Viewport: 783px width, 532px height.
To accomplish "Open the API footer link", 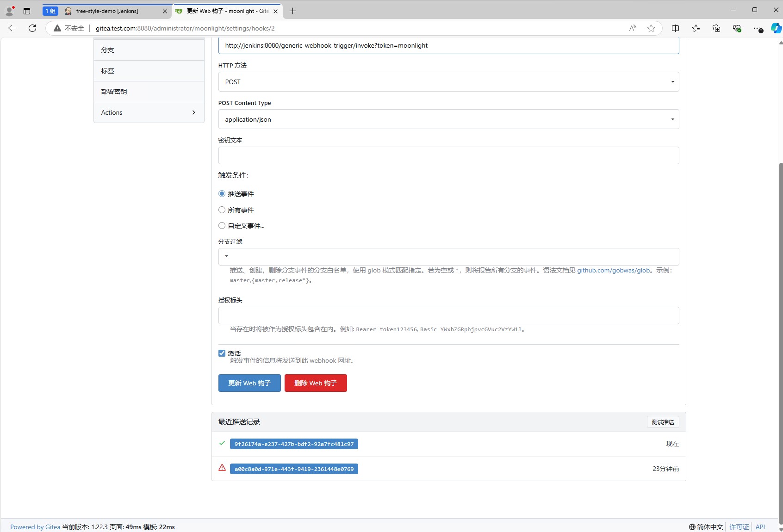I will click(x=760, y=527).
